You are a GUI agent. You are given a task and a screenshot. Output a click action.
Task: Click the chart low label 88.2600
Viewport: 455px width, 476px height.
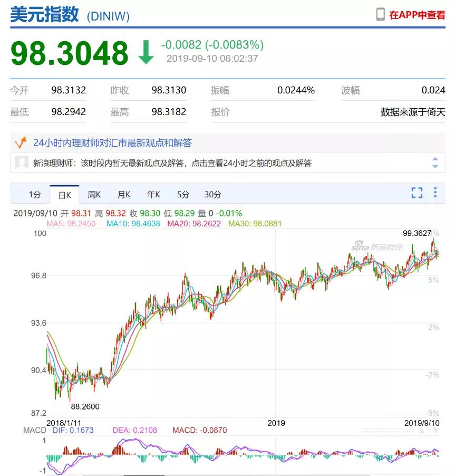pos(85,406)
